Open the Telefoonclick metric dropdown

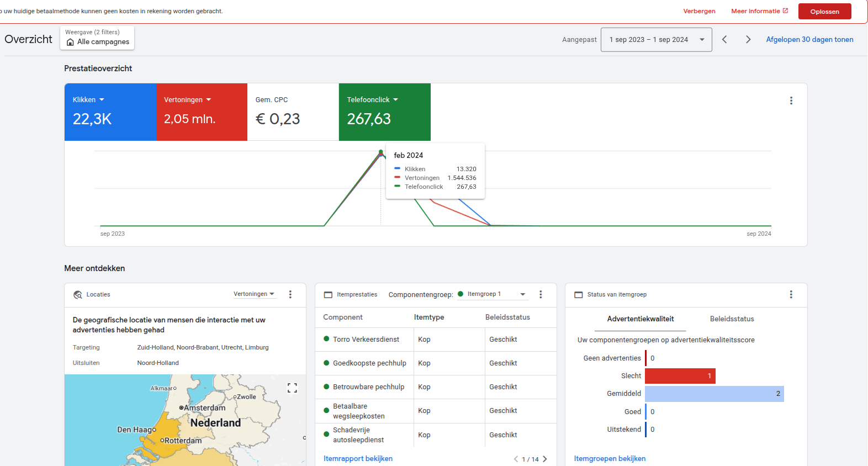click(x=373, y=100)
